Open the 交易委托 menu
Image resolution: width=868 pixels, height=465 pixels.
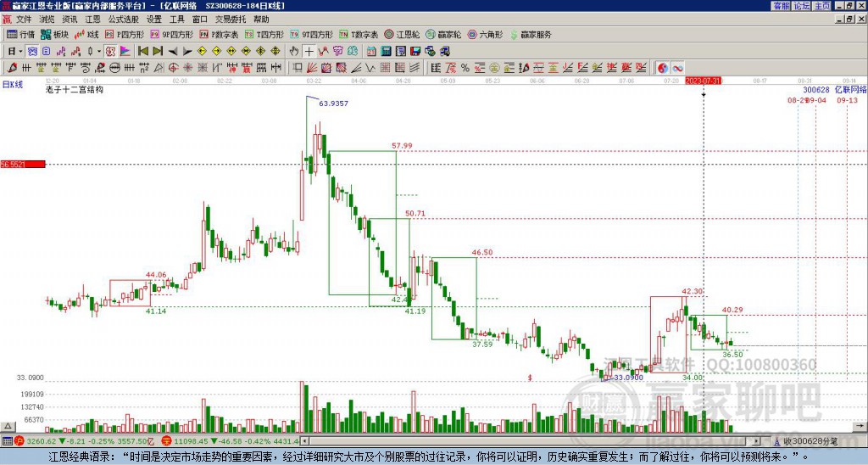[231, 20]
